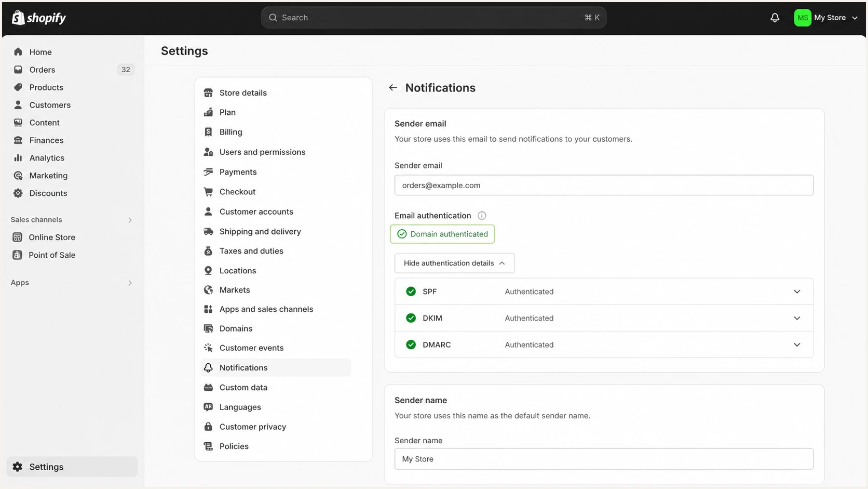Click DMARC green check status icon

(411, 345)
